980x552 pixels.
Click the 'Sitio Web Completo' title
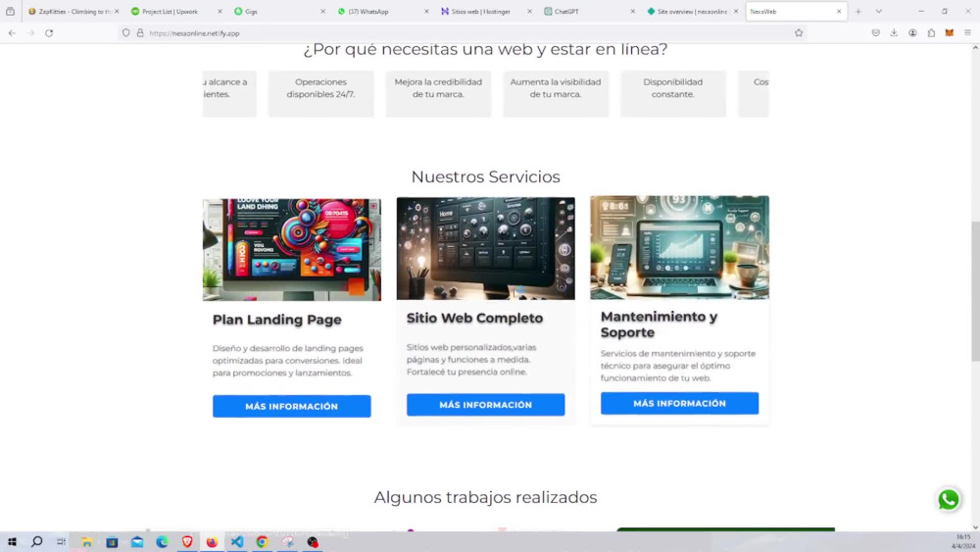474,319
